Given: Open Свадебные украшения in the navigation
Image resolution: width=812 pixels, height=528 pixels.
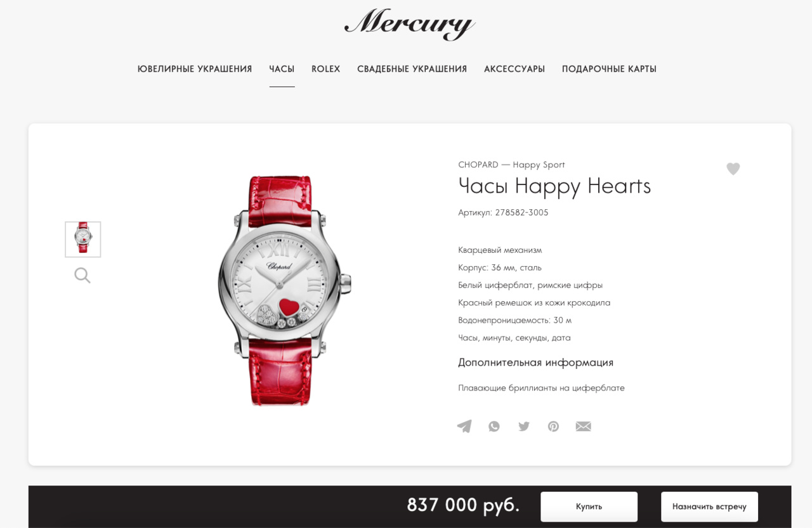Looking at the screenshot, I should click(x=412, y=69).
